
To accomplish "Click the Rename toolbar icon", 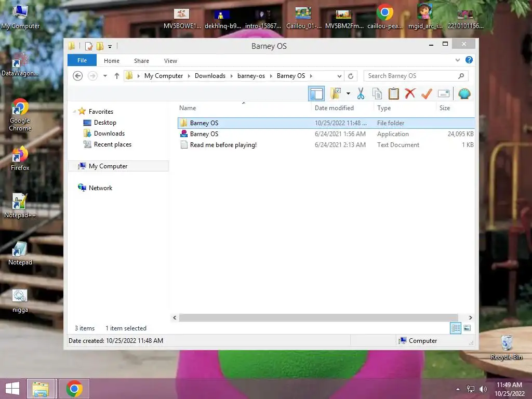I will point(444,94).
